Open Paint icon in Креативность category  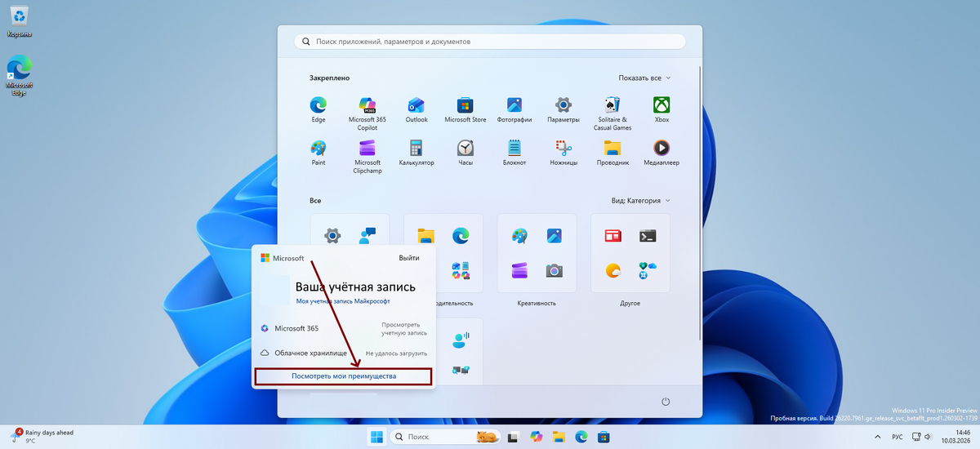(520, 236)
